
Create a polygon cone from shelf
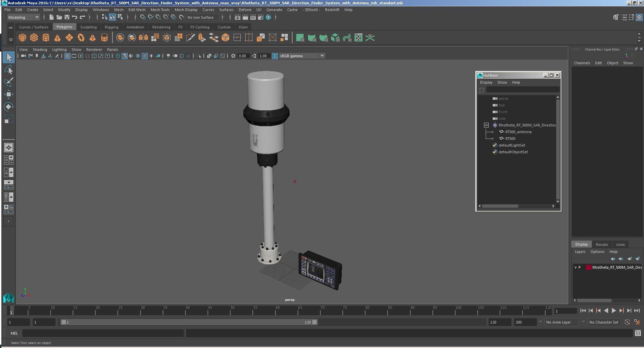tap(58, 38)
